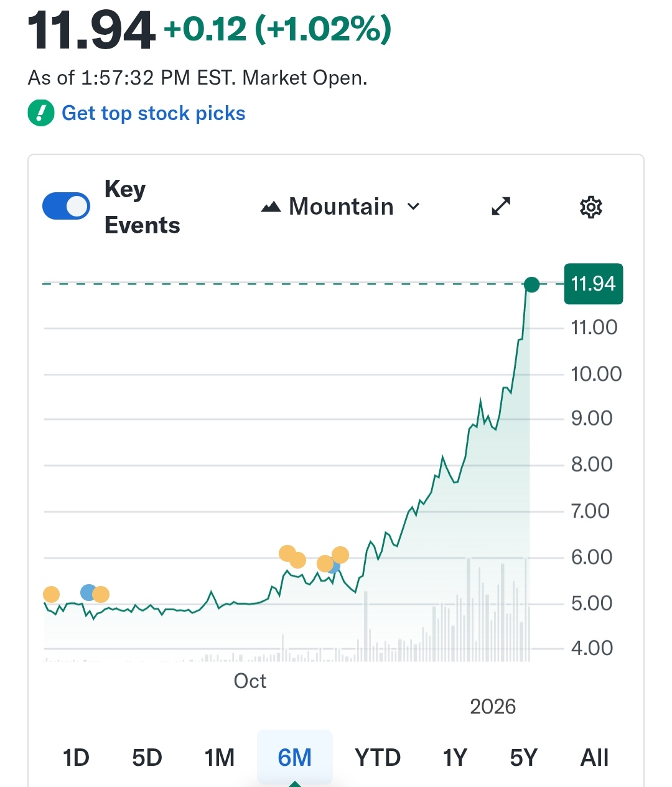Open the Mountain chart type dropdown
Viewport: 672px width, 787px height.
click(341, 207)
